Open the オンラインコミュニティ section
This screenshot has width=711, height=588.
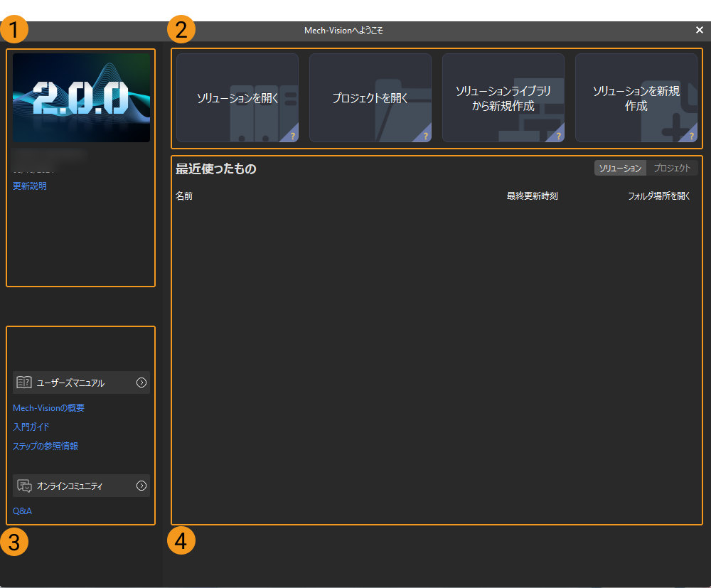tap(81, 486)
